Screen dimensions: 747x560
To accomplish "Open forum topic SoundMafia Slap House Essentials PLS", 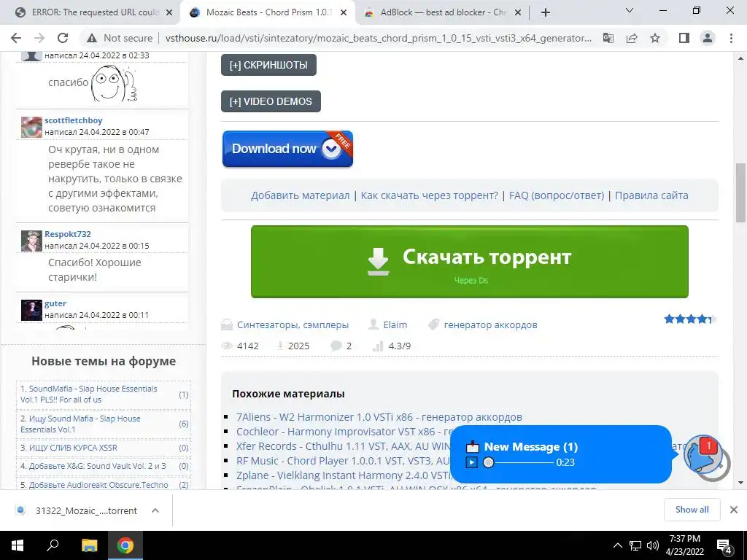I will click(88, 394).
